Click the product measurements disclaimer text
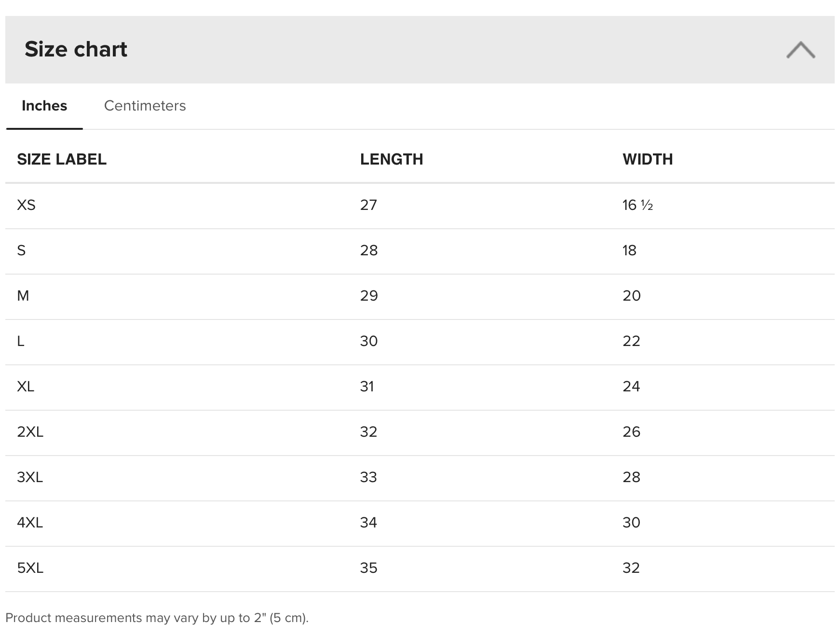840x637 pixels. click(x=157, y=618)
